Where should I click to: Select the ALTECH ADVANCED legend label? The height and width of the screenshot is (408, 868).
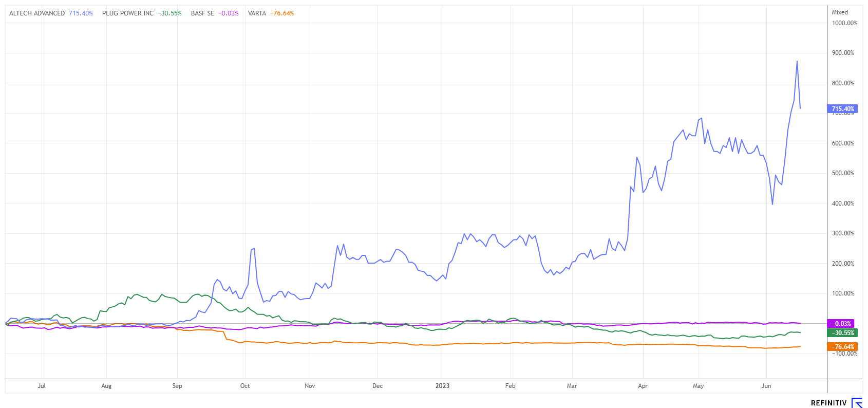tap(37, 13)
